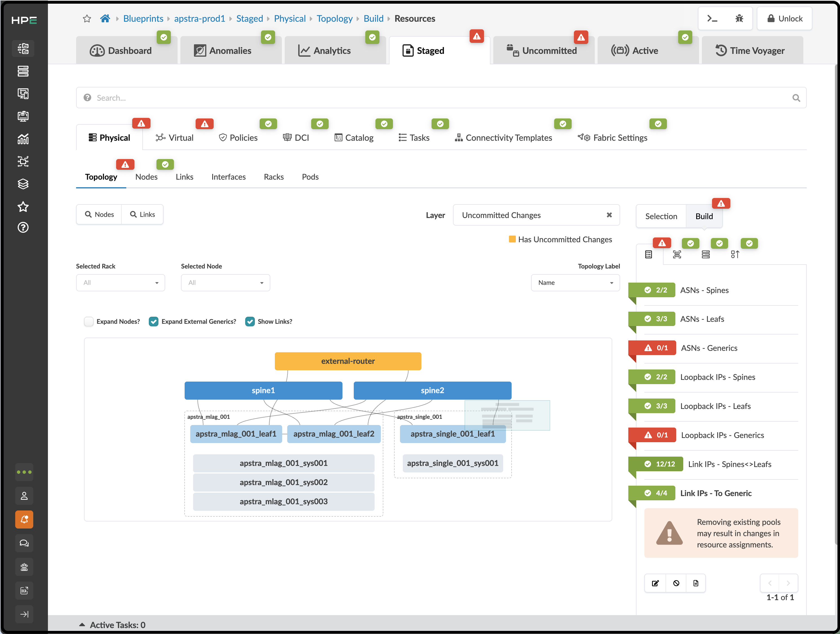Toggle the Show Links checkbox
The image size is (840, 634).
pos(250,321)
